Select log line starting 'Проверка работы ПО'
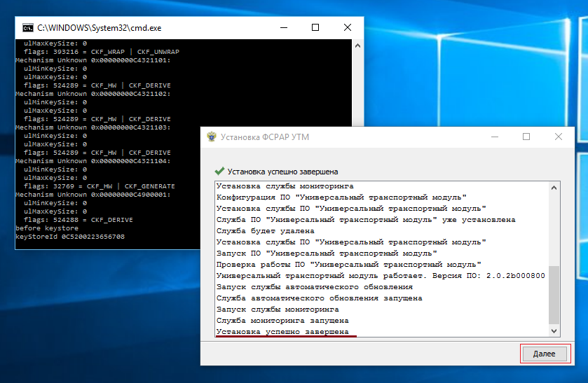The image size is (588, 383). click(349, 265)
